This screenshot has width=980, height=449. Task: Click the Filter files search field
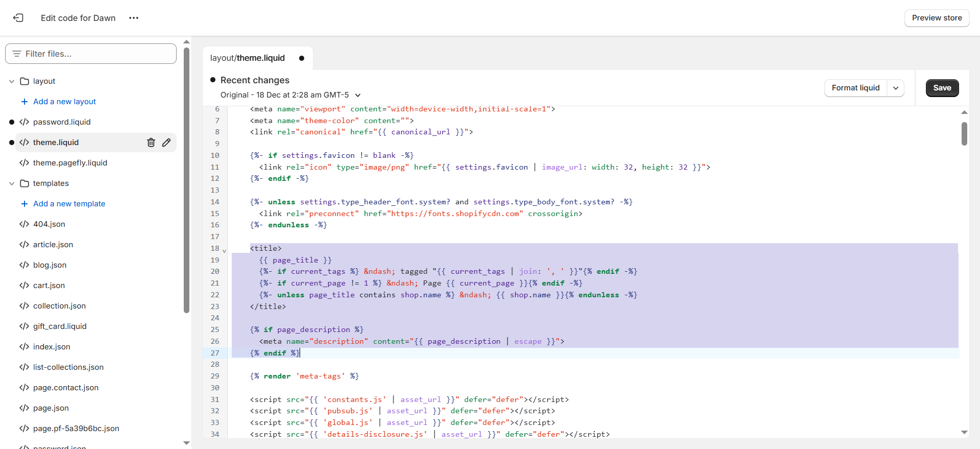pos(91,54)
